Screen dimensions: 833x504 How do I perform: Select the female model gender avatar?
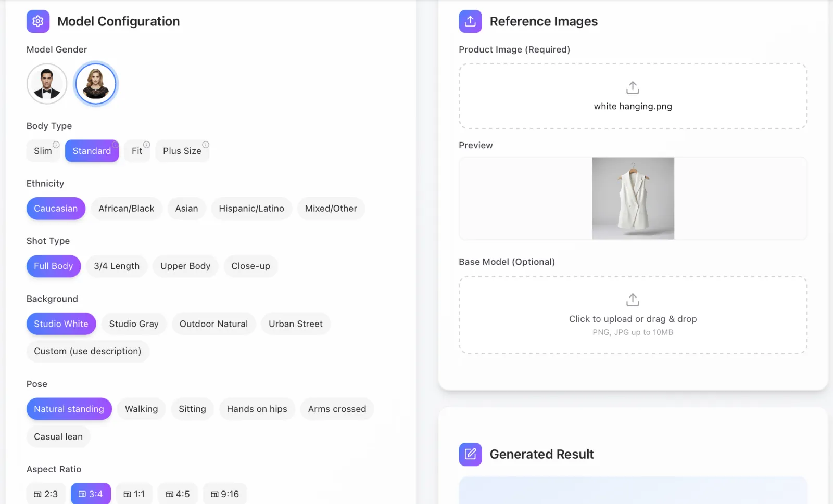coord(96,84)
